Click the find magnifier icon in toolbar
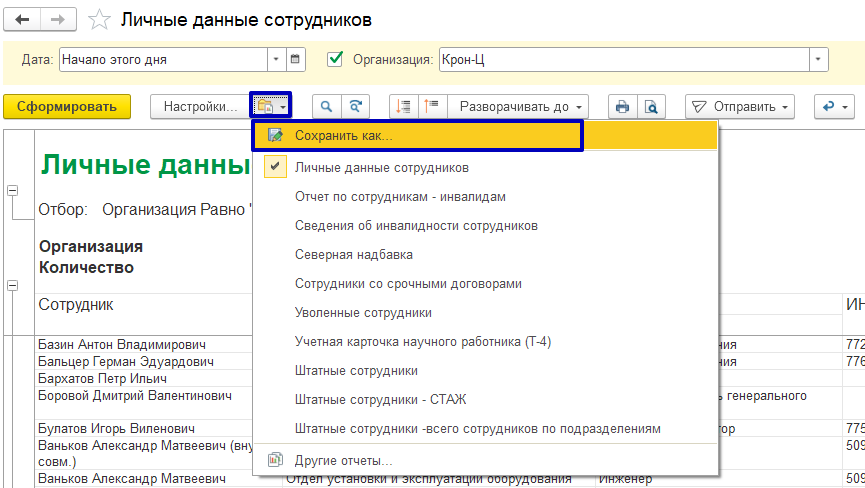This screenshot has height=488, width=865. pyautogui.click(x=326, y=106)
